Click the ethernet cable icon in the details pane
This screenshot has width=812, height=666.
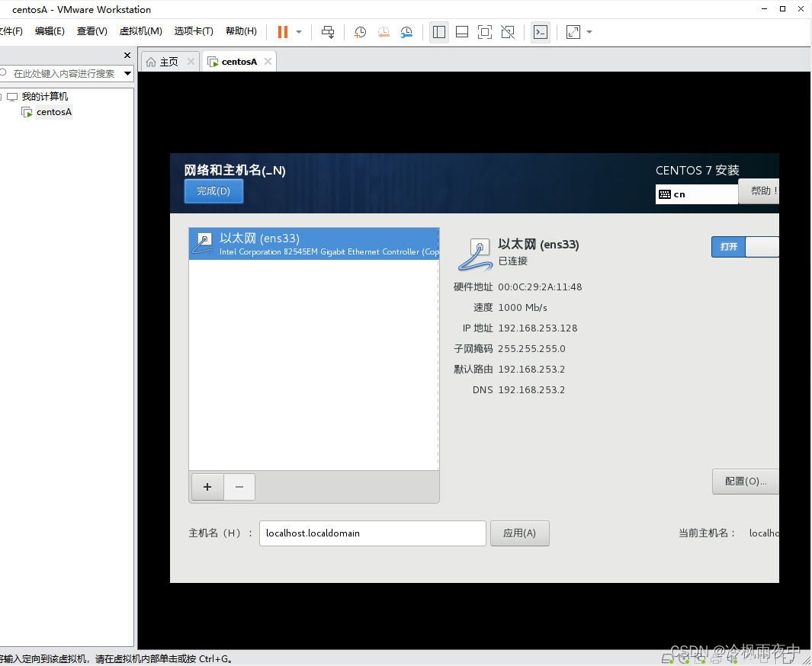point(474,255)
